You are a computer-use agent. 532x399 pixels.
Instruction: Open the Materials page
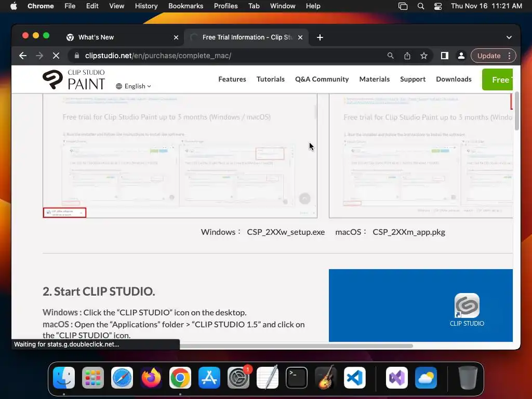[374, 79]
